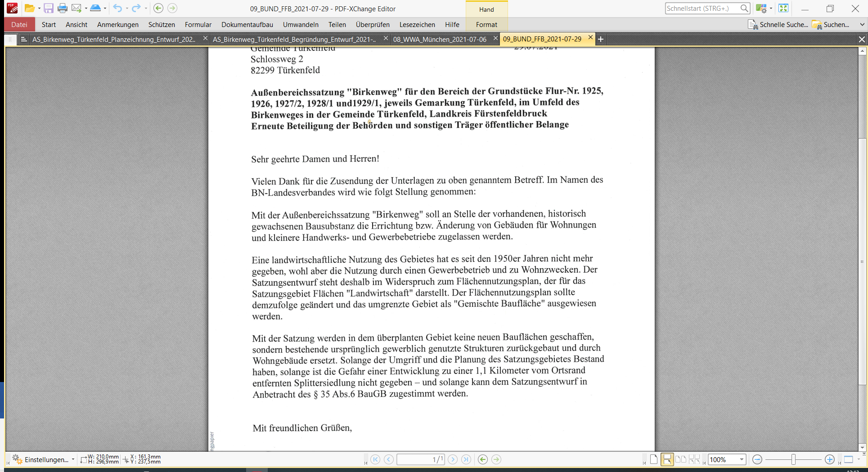The width and height of the screenshot is (868, 472).
Task: Click green forward arrow in status bar
Action: pos(496,459)
